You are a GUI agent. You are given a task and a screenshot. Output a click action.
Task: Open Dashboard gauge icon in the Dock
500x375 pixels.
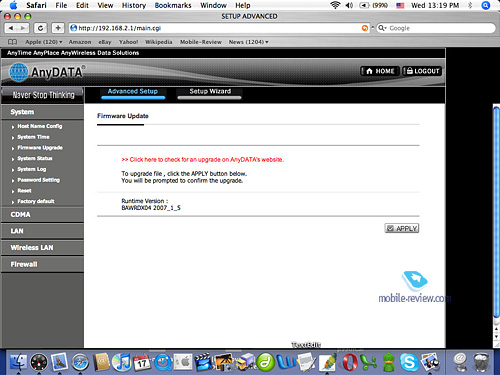[39, 362]
